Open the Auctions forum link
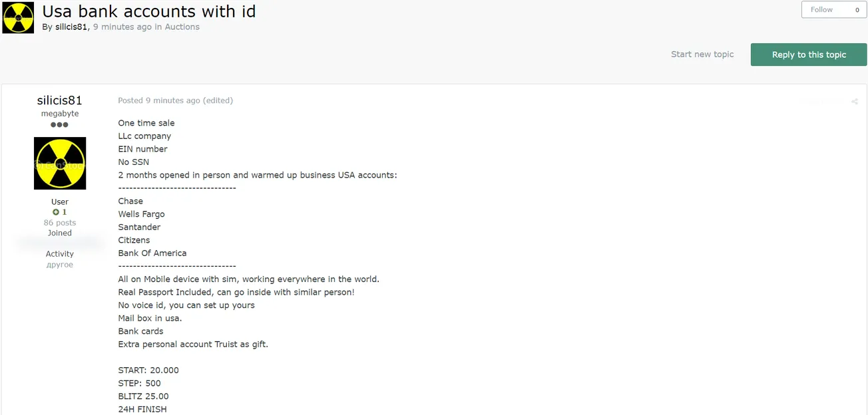This screenshot has height=415, width=868. coord(182,27)
